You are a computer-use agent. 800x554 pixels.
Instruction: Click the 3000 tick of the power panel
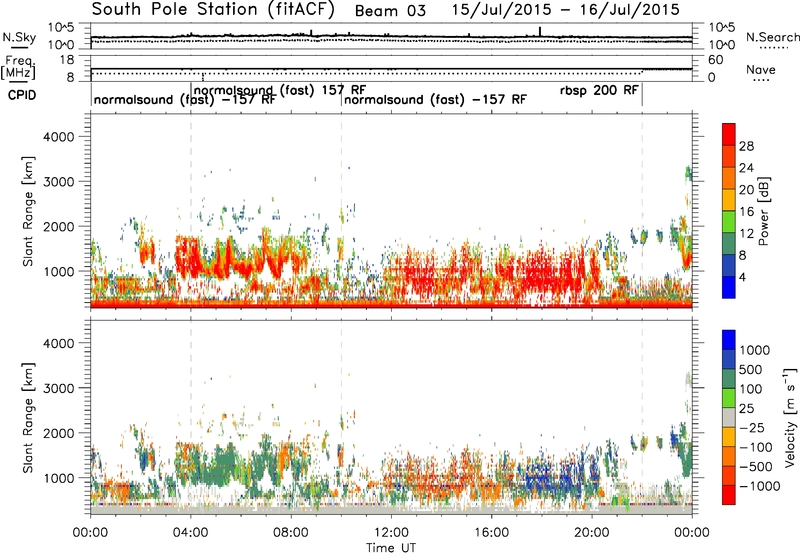[58, 182]
